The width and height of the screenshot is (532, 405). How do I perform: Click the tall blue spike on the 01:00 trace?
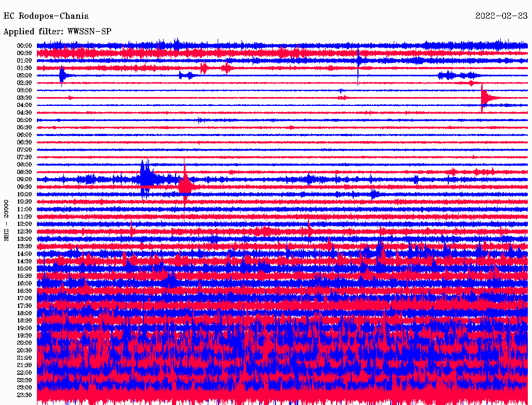coord(358,60)
